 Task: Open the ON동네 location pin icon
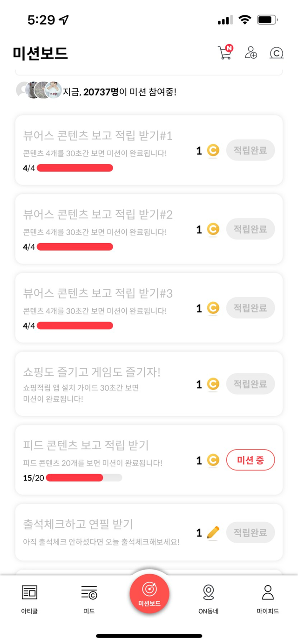(209, 592)
